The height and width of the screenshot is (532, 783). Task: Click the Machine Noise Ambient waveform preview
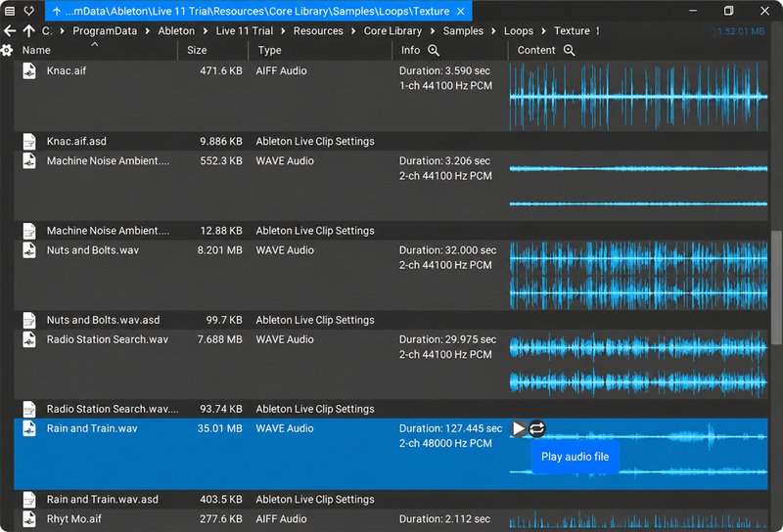[x=638, y=186]
